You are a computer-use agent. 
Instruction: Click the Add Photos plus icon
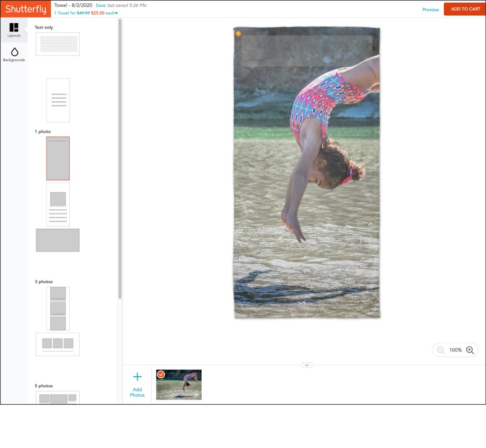[x=137, y=377]
